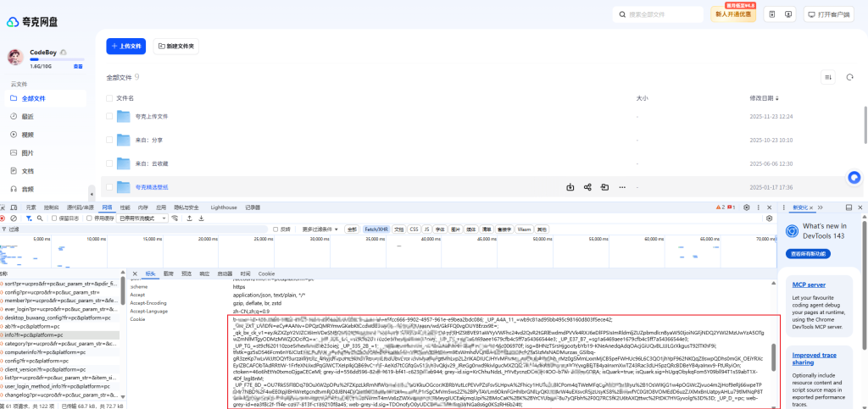This screenshot has height=409, width=868.
Task: Open the Cookie tab in request details
Action: click(266, 274)
